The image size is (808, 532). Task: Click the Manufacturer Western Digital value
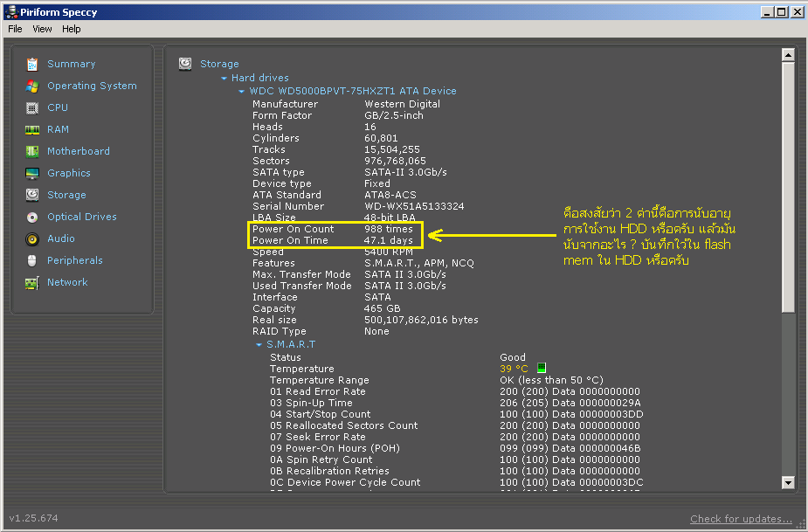(x=403, y=104)
